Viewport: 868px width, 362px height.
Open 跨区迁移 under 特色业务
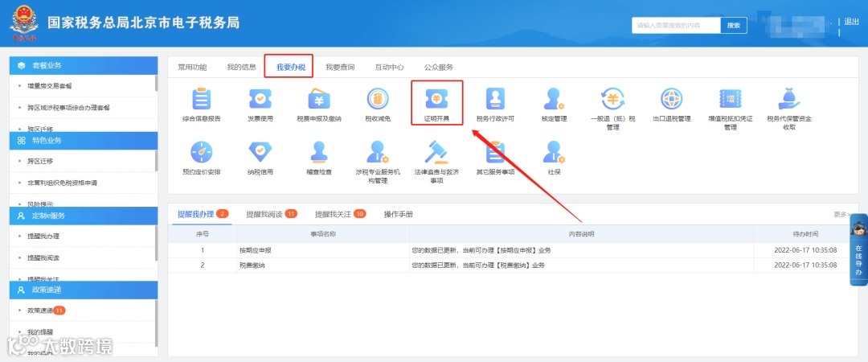[x=40, y=162]
